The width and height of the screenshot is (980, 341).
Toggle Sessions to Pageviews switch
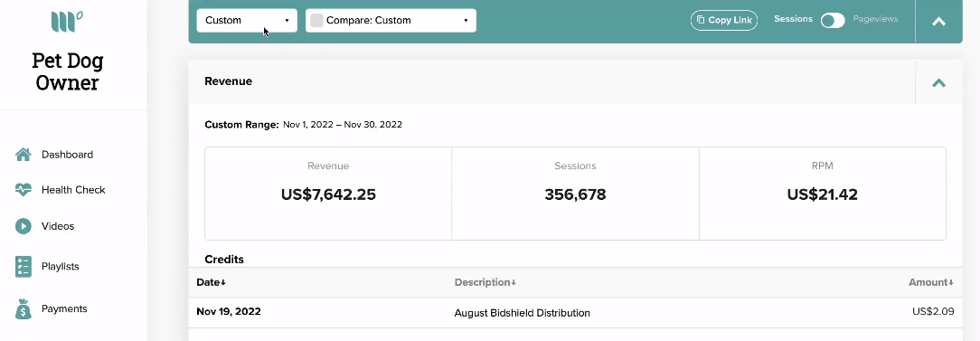[x=833, y=21]
